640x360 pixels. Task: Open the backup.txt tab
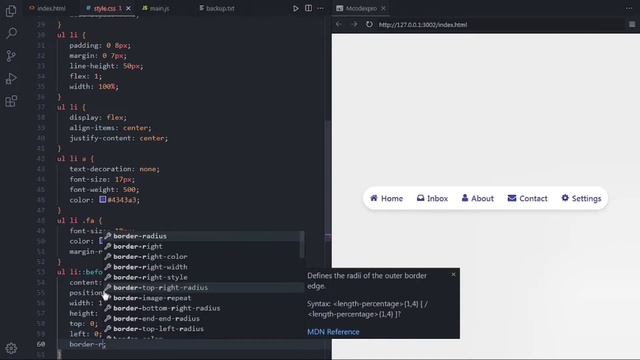click(x=217, y=8)
